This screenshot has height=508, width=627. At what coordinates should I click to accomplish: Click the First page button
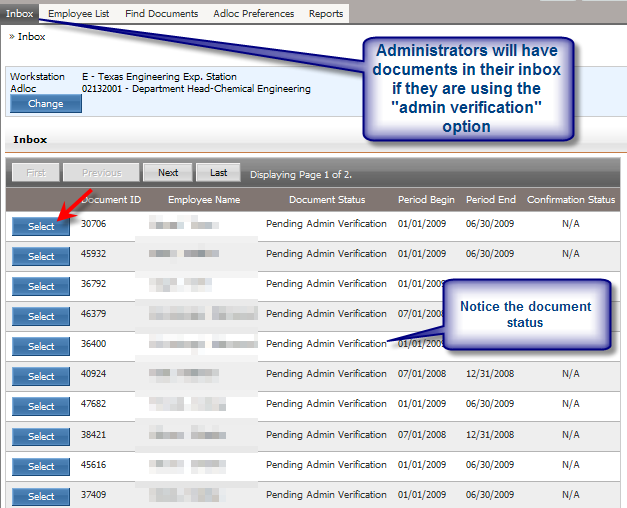click(36, 173)
